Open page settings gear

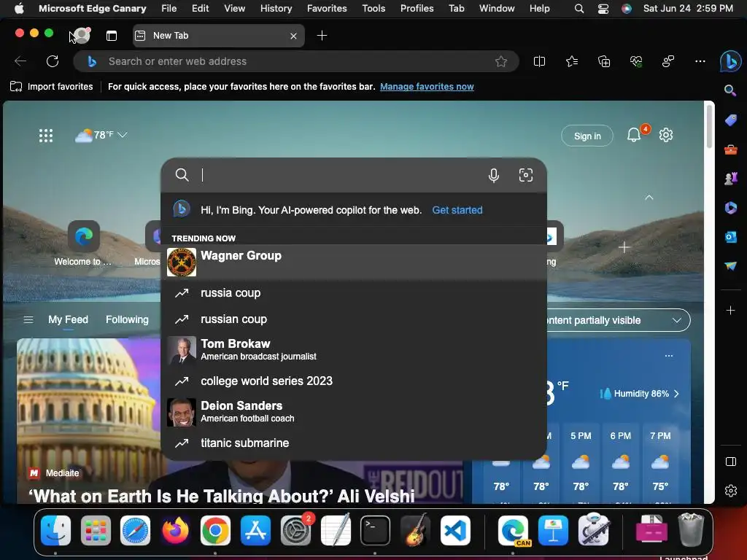pos(665,135)
